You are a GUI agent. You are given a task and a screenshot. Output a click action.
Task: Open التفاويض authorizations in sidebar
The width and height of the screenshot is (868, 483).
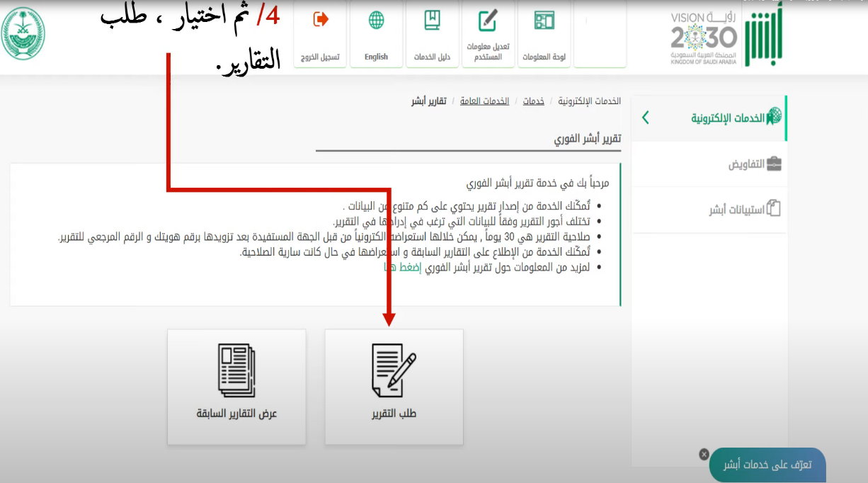coord(709,164)
